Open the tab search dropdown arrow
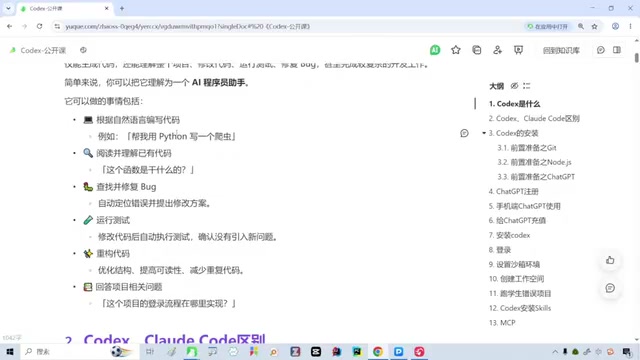Screen dimensions: 640x360 click(x=8, y=8)
